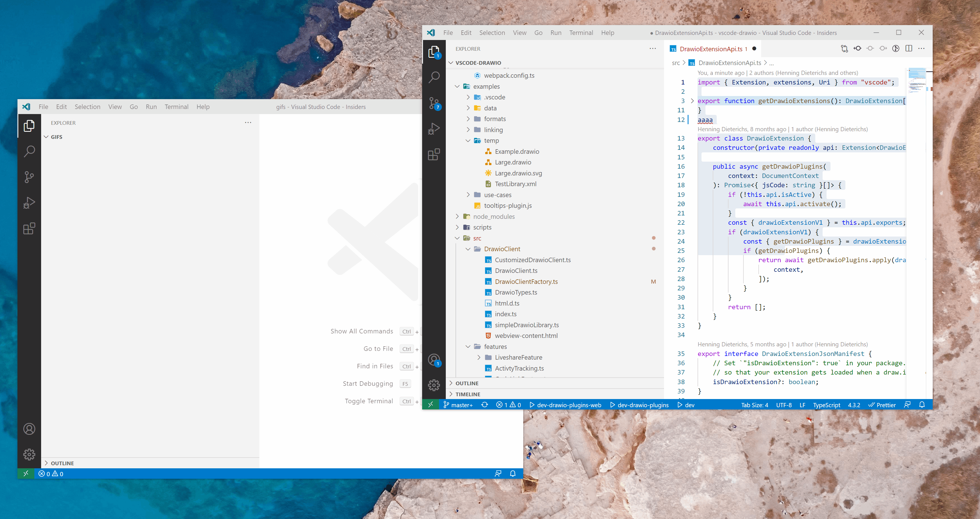
Task: Run dev-drawio-plugins-web launch config in status bar
Action: click(x=565, y=405)
